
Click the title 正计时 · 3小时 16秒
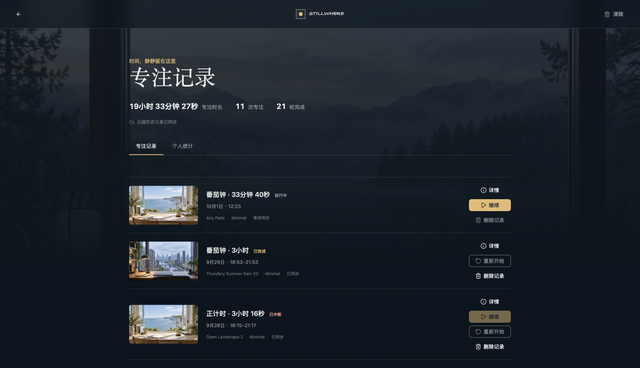click(235, 314)
